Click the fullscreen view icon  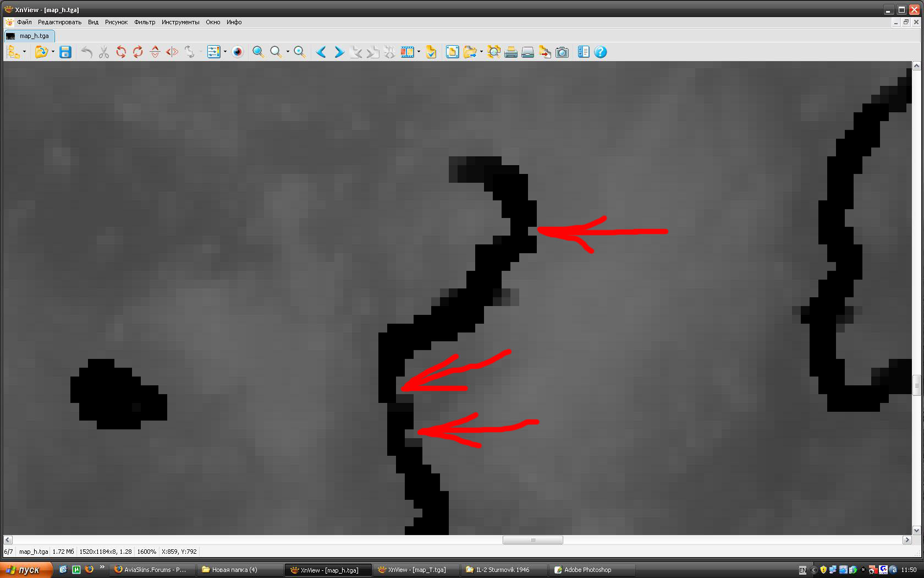[x=452, y=52]
